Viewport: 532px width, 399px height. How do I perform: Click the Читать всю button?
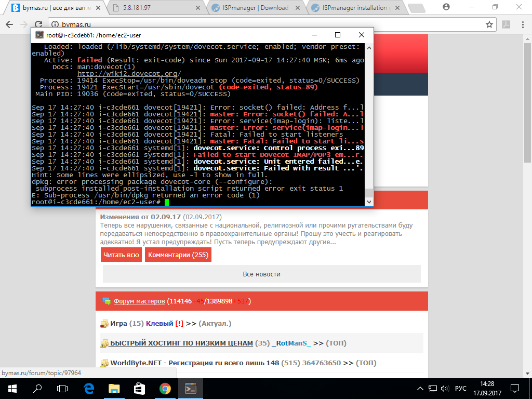click(x=121, y=255)
